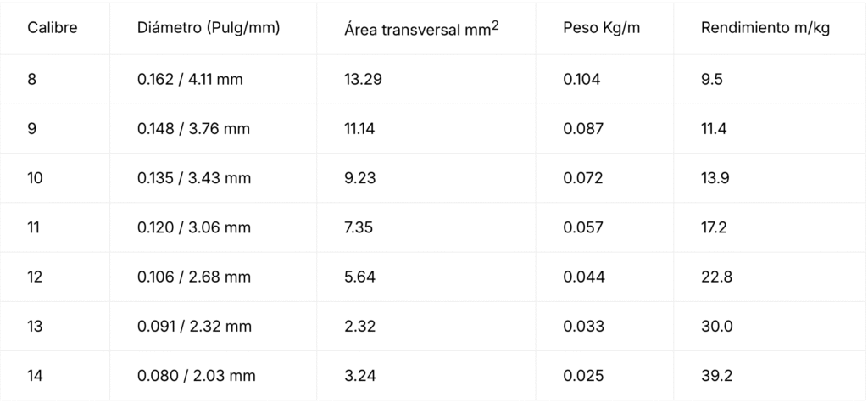
Task: Select the 0.162 / 4.11 mm diameter cell
Action: 190,80
